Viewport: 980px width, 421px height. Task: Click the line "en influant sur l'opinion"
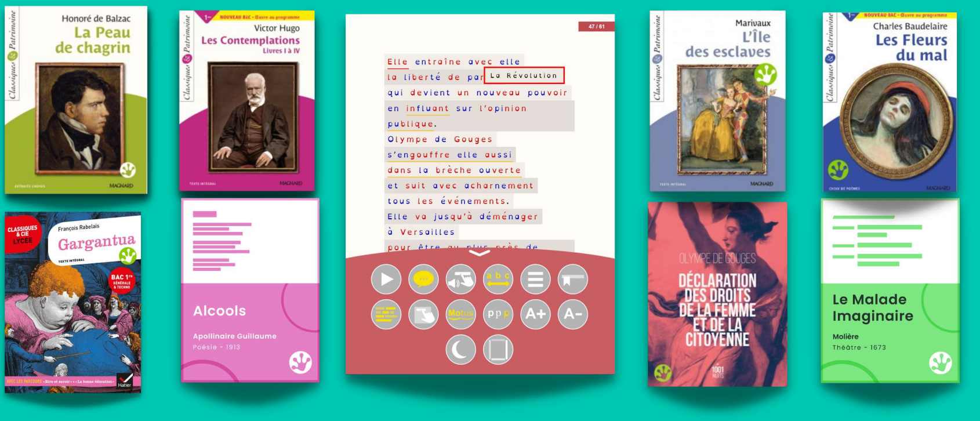point(458,108)
